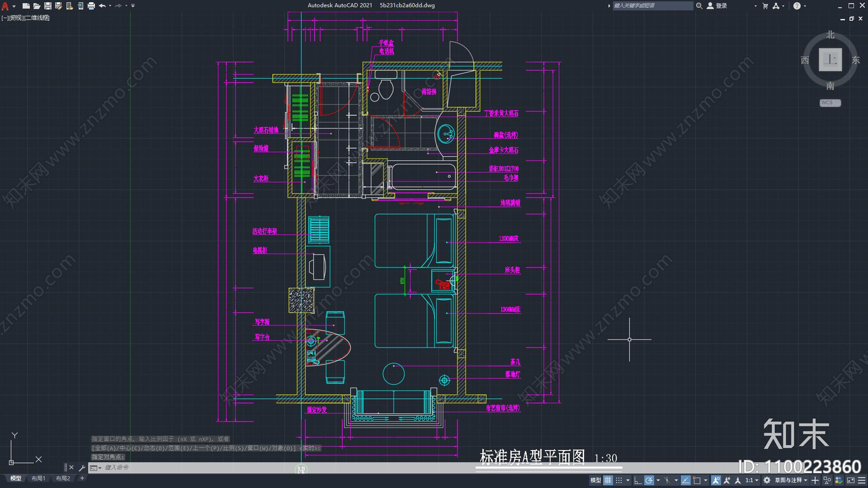Click the graphics performance hardware acceleration icon
This screenshot has width=868, height=488.
(839, 480)
